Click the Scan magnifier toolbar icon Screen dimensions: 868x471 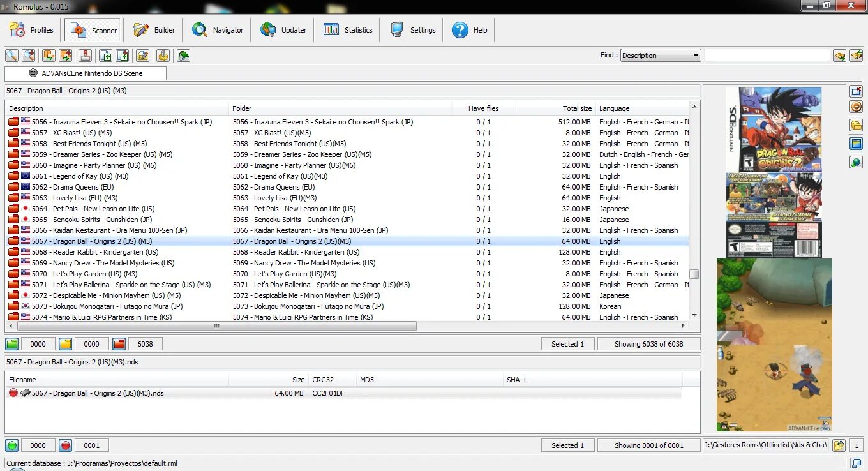pos(11,56)
